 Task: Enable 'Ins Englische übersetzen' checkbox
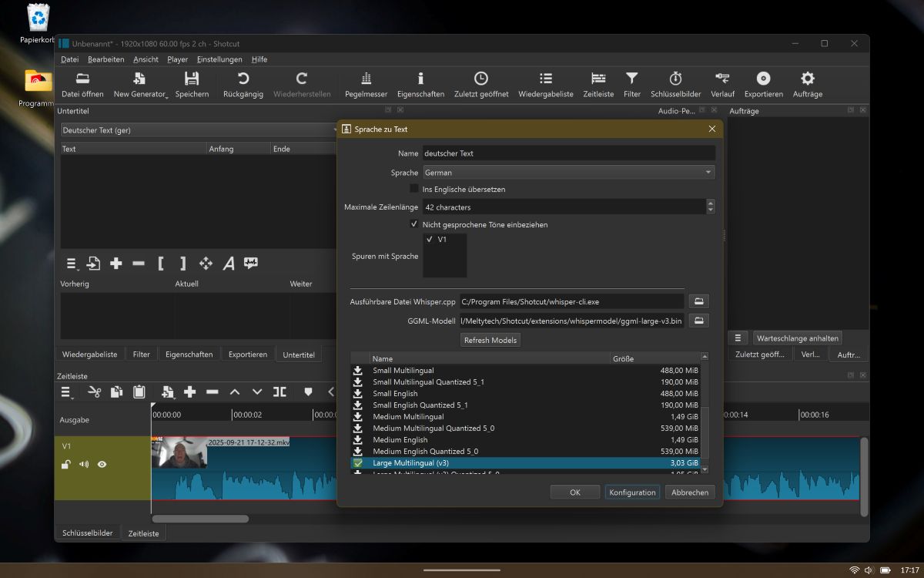(414, 189)
